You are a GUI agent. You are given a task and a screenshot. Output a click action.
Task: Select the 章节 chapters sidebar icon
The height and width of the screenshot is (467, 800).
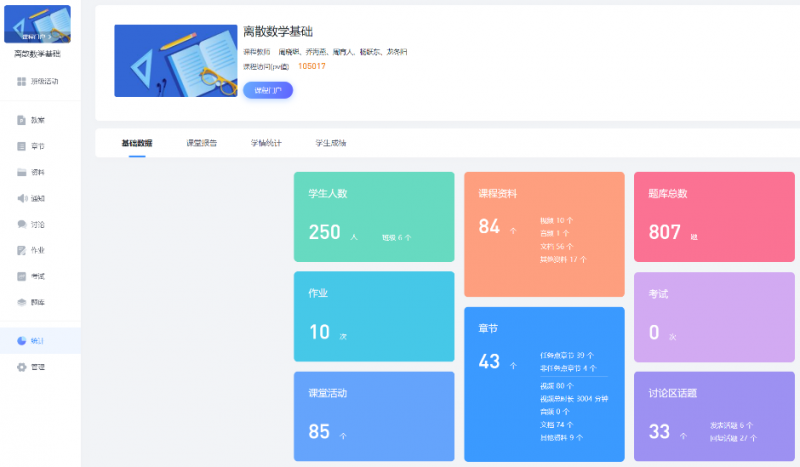[22, 146]
